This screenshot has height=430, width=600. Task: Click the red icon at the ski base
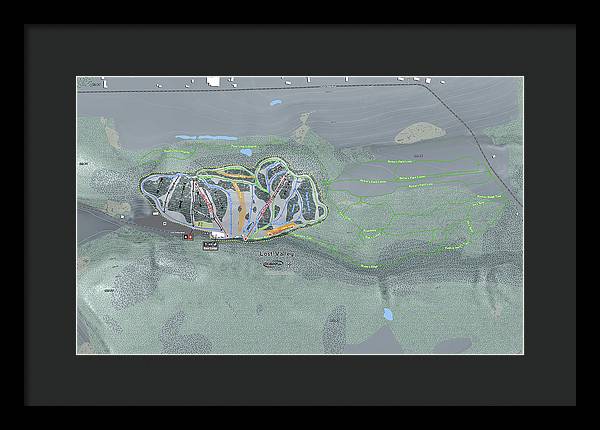click(x=186, y=237)
